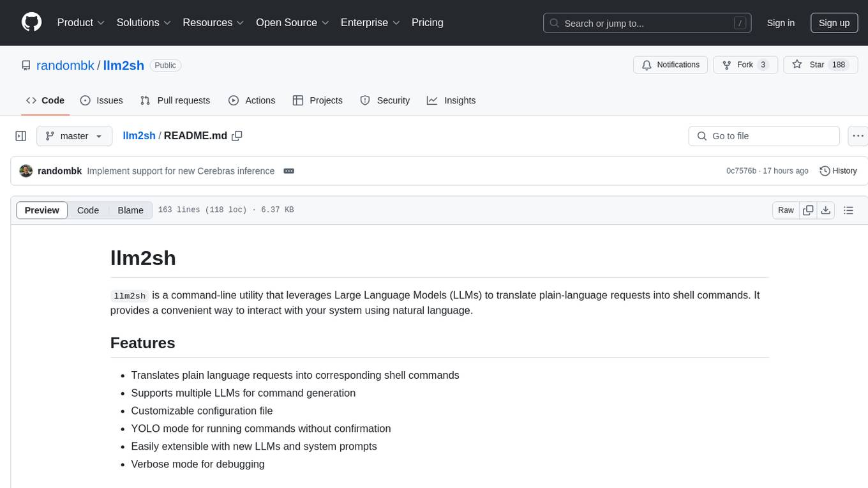The width and height of the screenshot is (868, 488).
Task: Open the master branch selector
Action: tap(74, 136)
